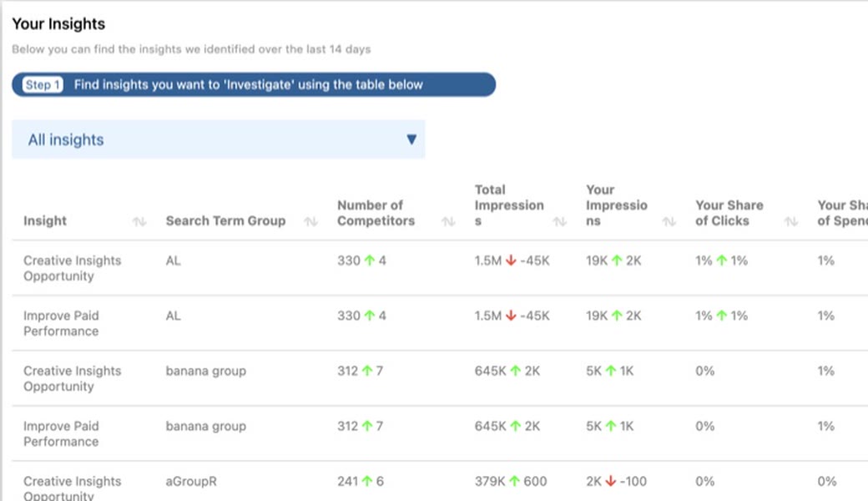
Task: Click 312 competitors in banana Creative Insights row
Action: click(x=348, y=371)
